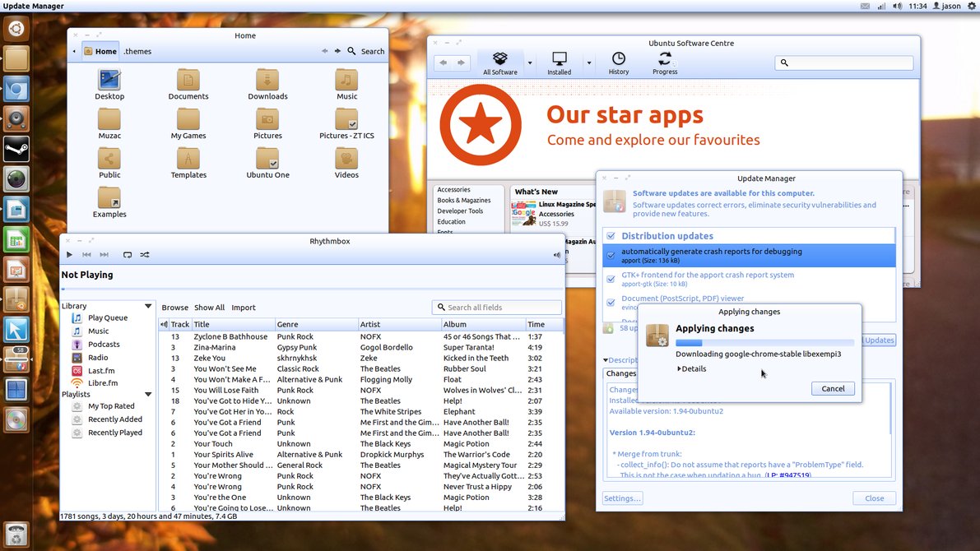Click All Software in Software Centre toolbar

(500, 63)
